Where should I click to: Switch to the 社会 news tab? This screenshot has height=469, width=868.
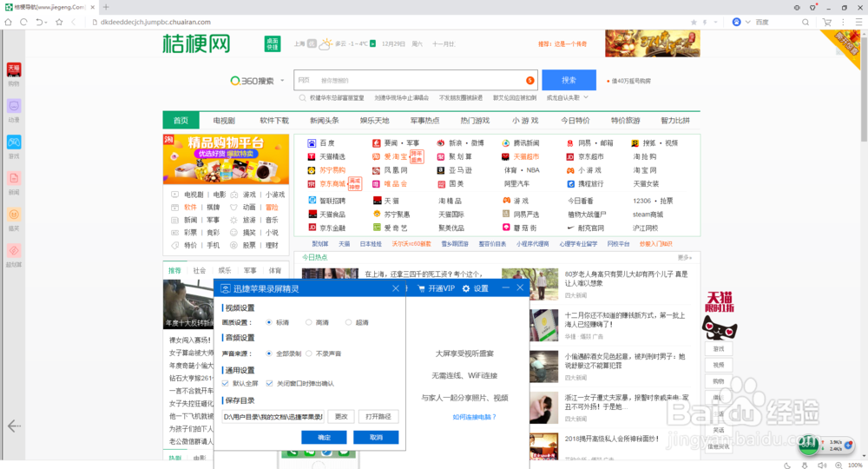click(x=200, y=271)
